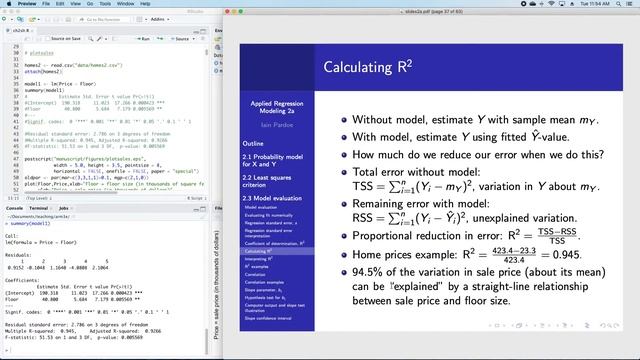The height and width of the screenshot is (360, 640).
Task: Click the eject icon in menu bar
Action: pyautogui.click(x=572, y=4)
